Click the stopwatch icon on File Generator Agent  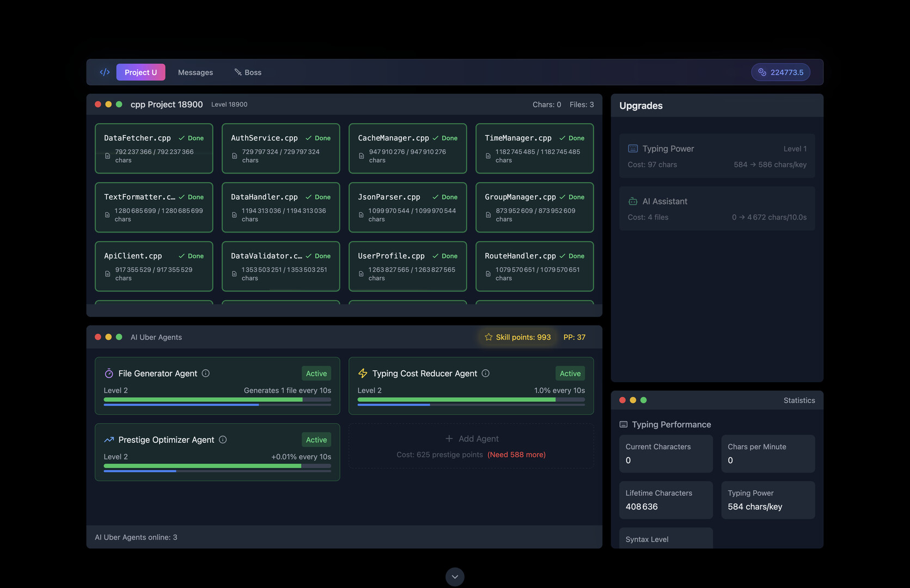pos(108,373)
